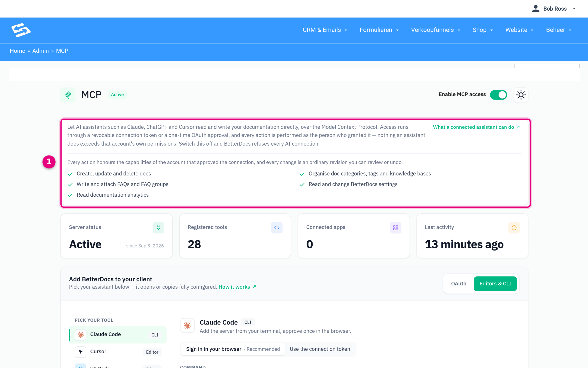Click the Add BetterDocs to your client heading
This screenshot has width=588, height=368.
click(110, 279)
